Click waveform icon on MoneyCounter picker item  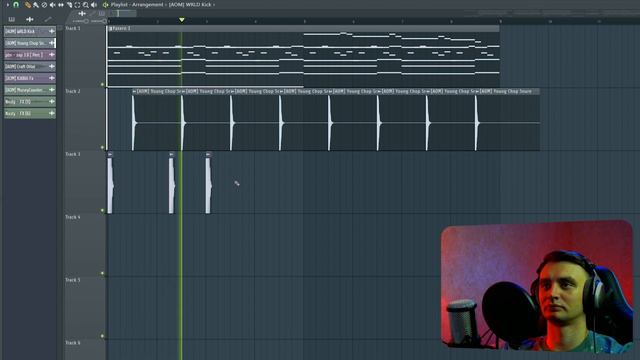51,90
